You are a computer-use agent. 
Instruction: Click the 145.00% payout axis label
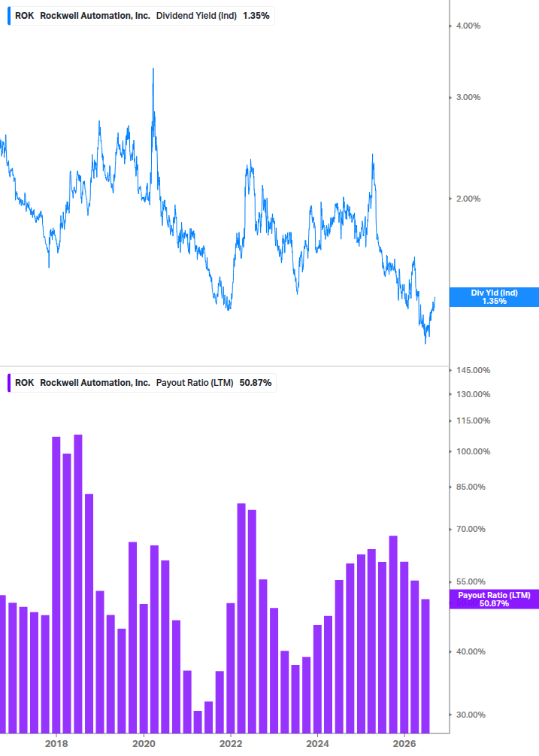click(x=473, y=370)
